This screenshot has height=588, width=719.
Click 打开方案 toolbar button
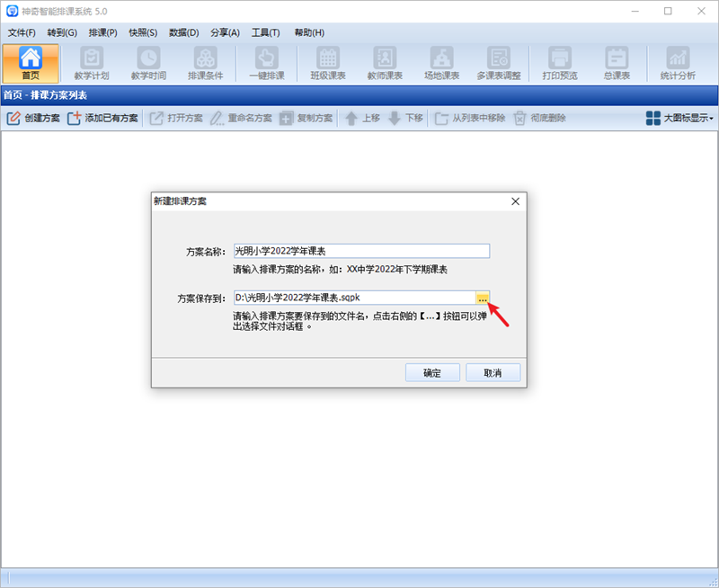click(176, 119)
